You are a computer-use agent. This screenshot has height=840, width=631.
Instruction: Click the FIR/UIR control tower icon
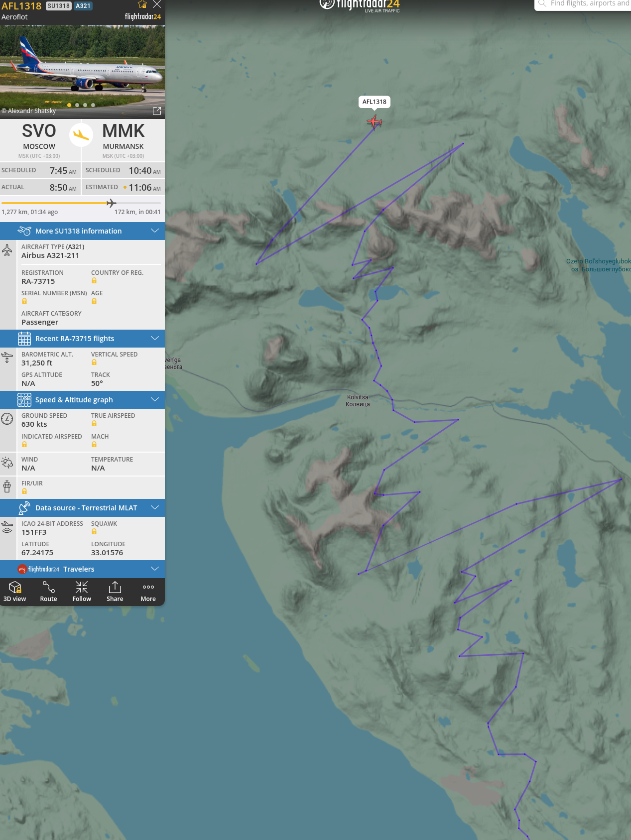coord(7,486)
